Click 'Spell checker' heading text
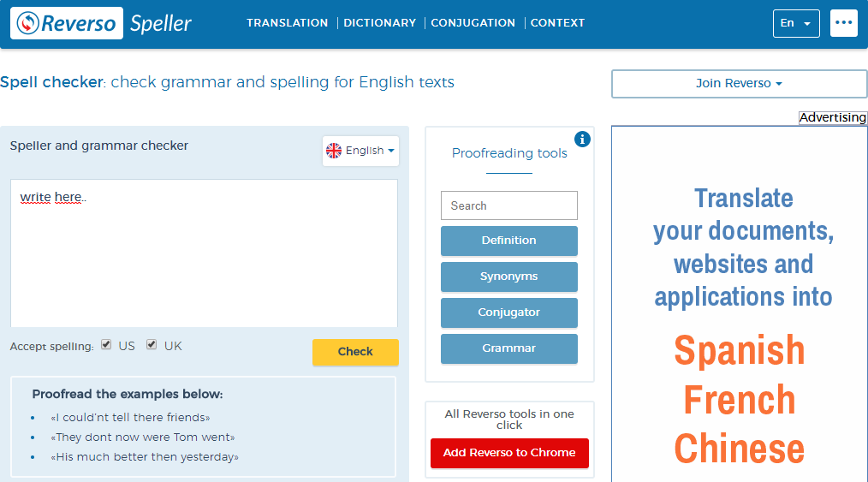Image resolution: width=868 pixels, height=482 pixels. click(52, 82)
